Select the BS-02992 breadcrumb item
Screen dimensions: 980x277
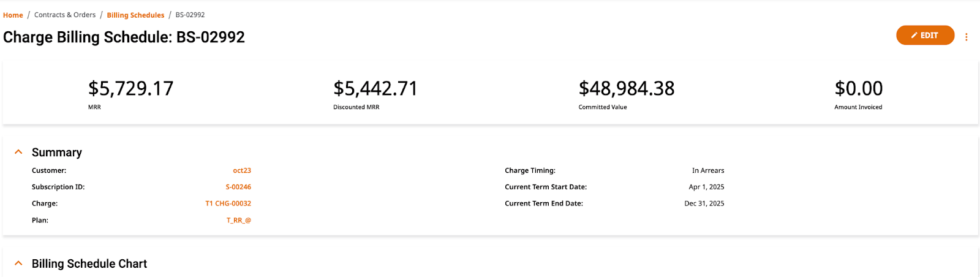[x=190, y=15]
